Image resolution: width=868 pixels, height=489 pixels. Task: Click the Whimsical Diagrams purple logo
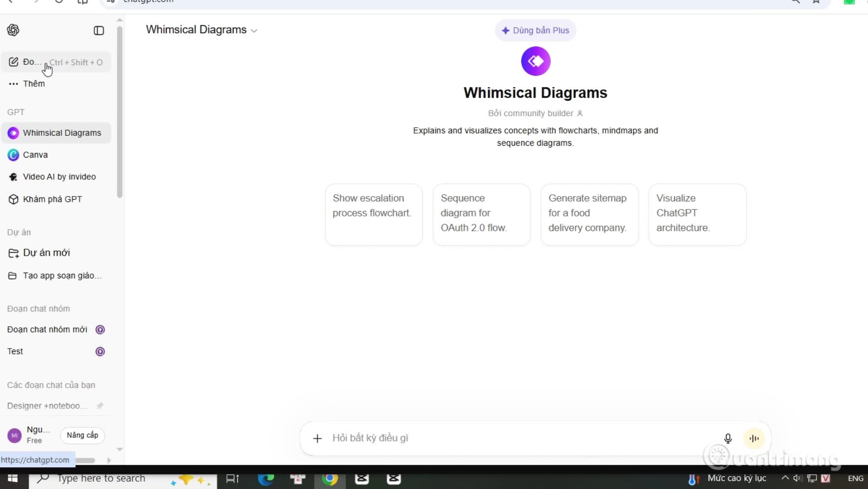click(535, 61)
